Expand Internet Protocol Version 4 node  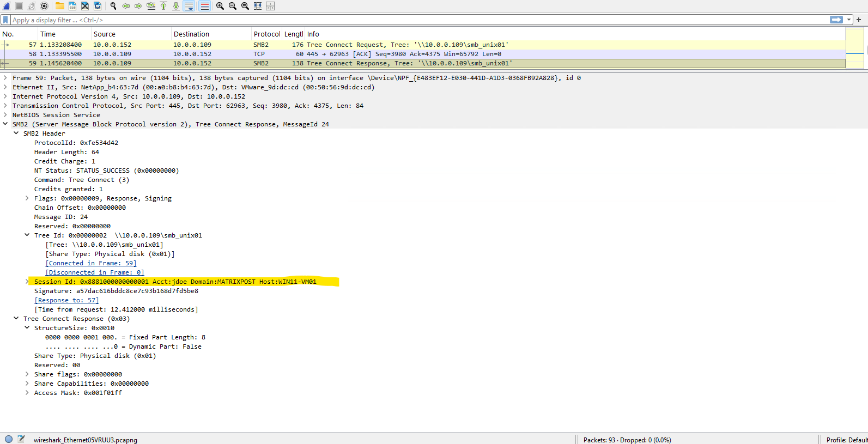(x=5, y=96)
